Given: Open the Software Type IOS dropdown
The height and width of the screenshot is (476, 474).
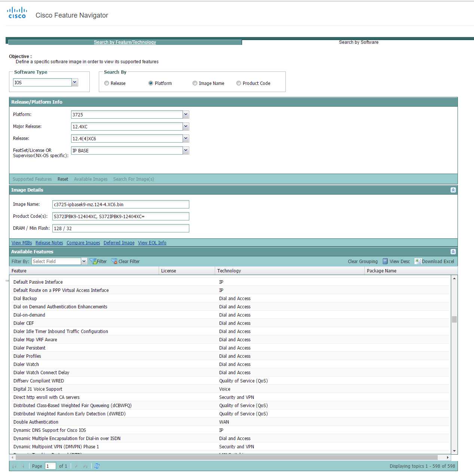Looking at the screenshot, I should (75, 82).
